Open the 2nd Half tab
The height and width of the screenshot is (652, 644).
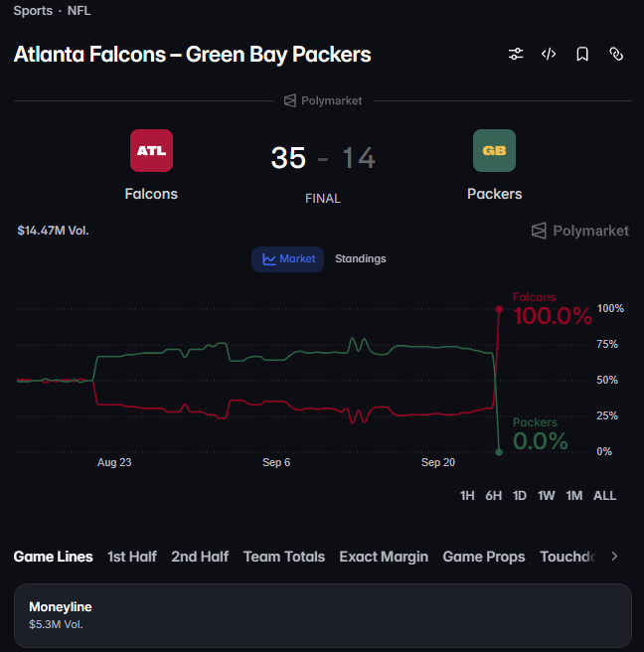pos(200,557)
